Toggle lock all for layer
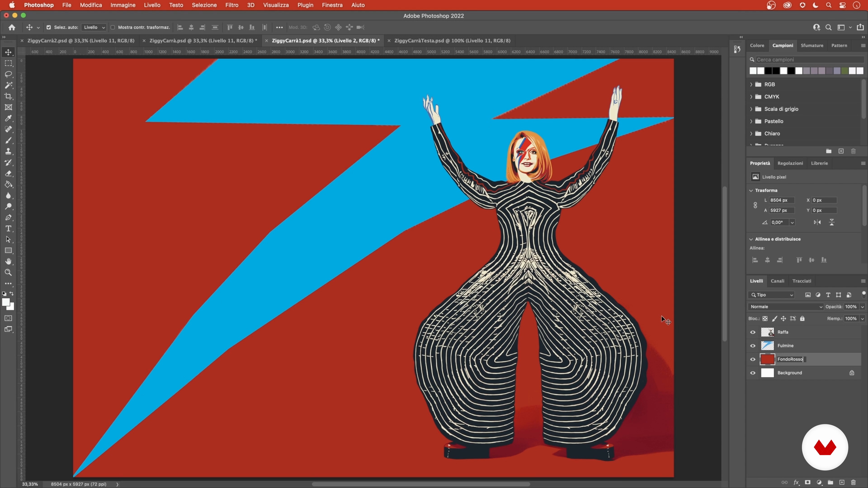Viewport: 868px width, 488px height. [802, 319]
